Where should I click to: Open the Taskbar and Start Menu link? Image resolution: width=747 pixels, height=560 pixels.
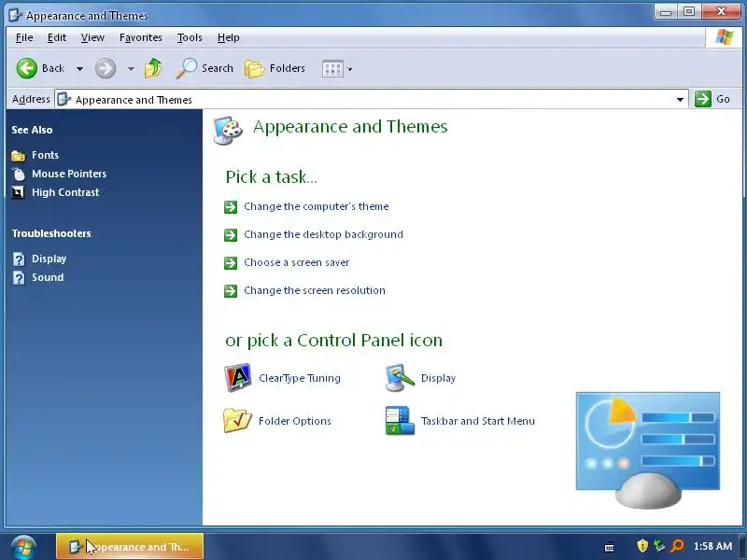click(x=478, y=421)
